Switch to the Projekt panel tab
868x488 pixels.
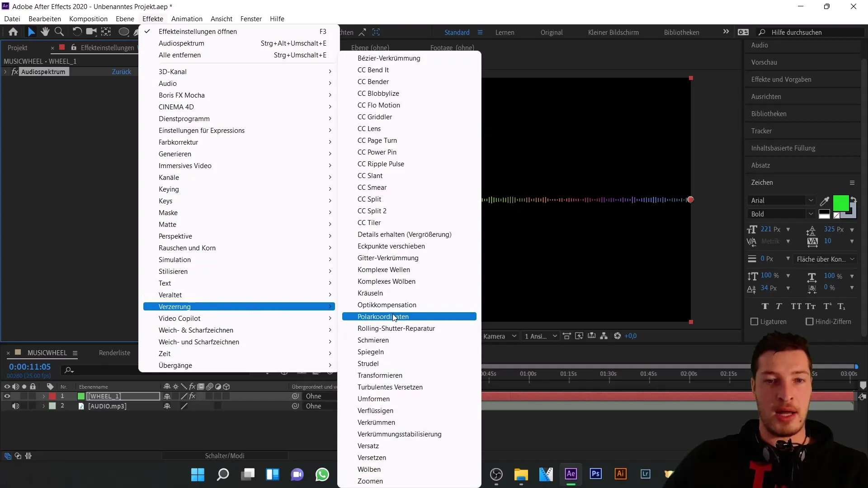click(17, 47)
